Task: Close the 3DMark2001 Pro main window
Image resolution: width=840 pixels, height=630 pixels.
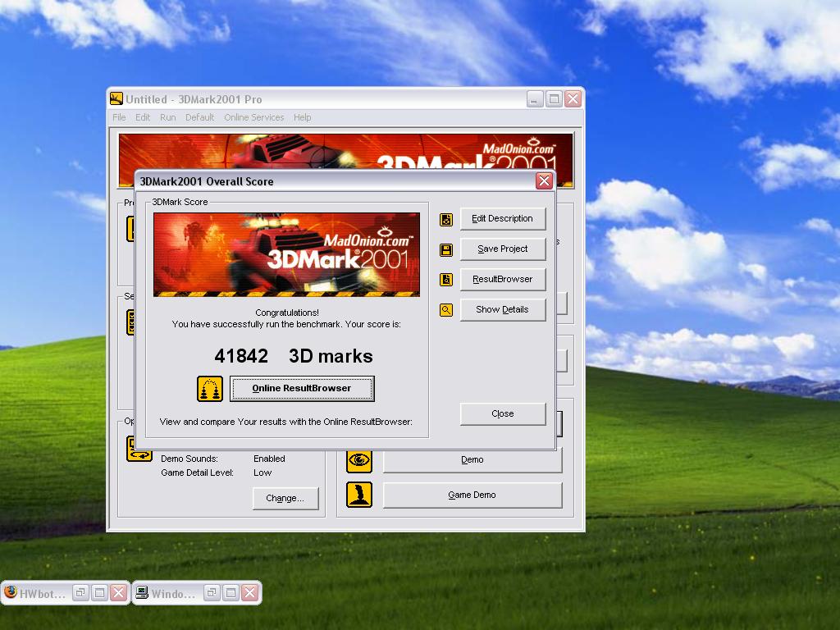Action: click(573, 98)
